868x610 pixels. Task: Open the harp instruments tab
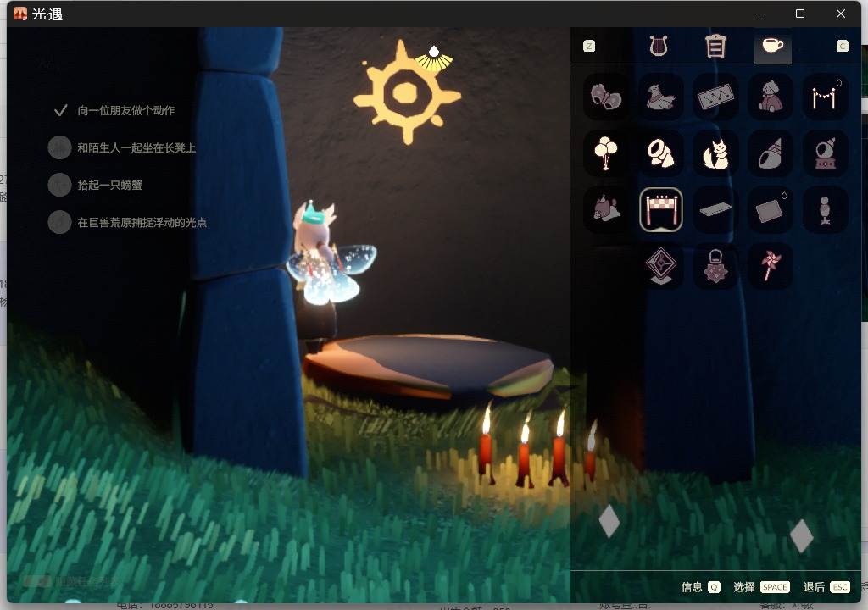click(658, 46)
